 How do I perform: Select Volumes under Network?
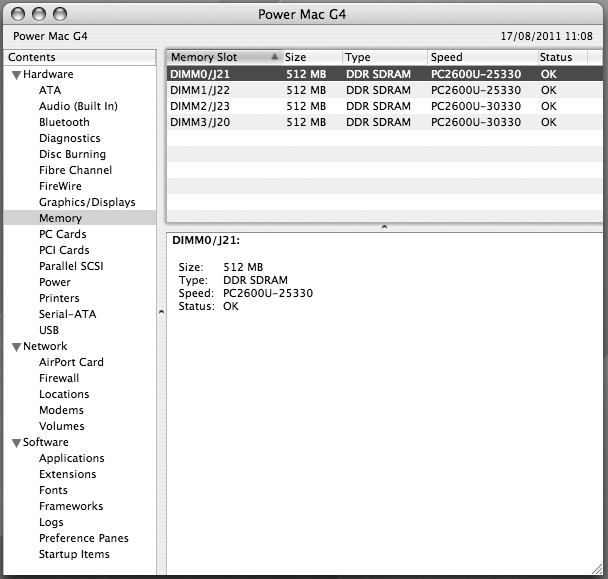62,426
